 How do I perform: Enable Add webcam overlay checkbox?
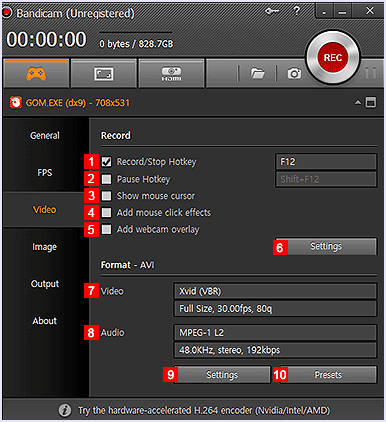click(106, 229)
